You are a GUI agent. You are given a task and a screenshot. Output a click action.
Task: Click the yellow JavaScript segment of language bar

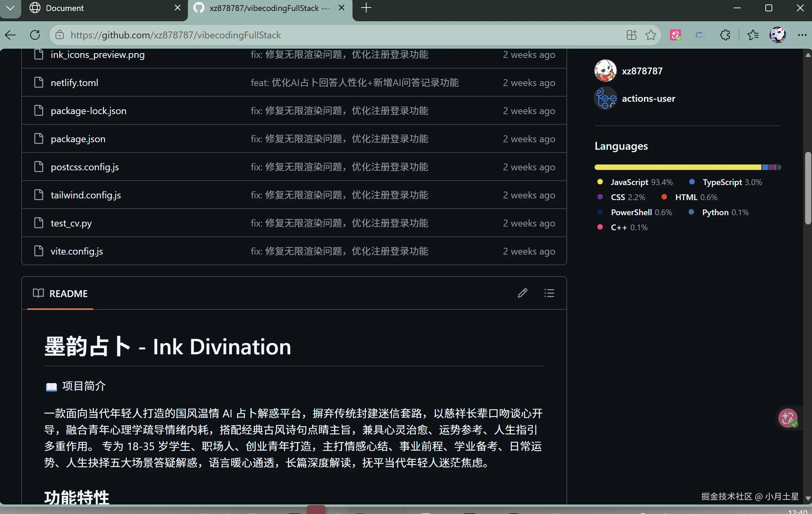[x=678, y=167]
